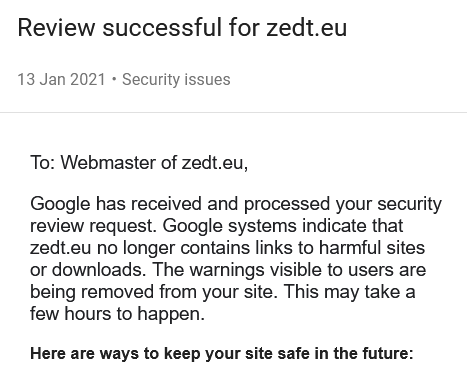Click 'Google systems indicate that' text
Screen dimensions: 467x368
(x=283, y=226)
